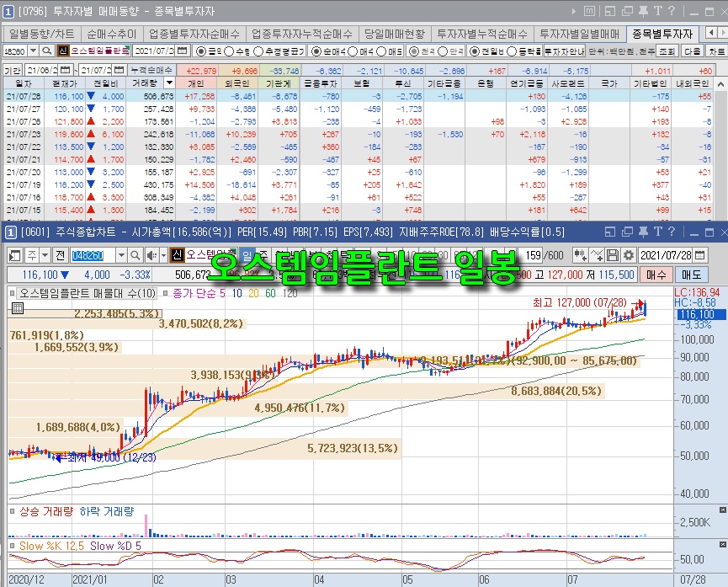
Task: Switch to the 일별동향/차트 tab
Action: coord(42,34)
